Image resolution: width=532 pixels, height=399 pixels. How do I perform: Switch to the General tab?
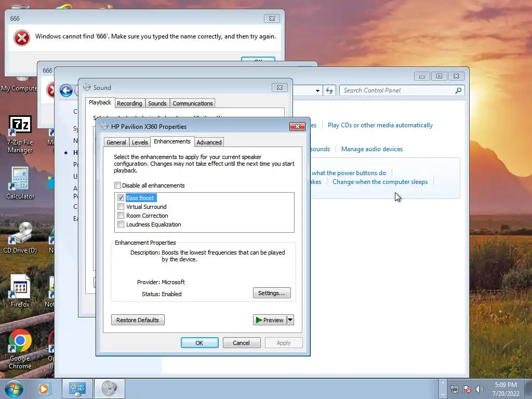(116, 142)
